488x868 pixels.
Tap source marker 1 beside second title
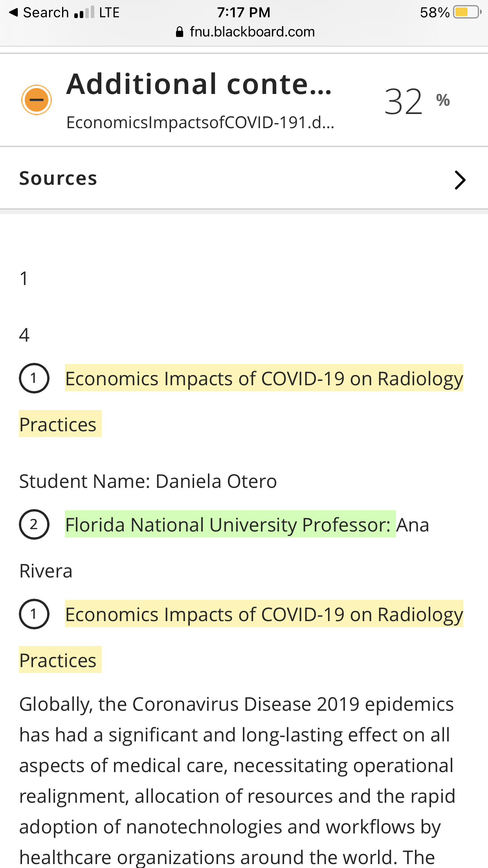coord(34,614)
